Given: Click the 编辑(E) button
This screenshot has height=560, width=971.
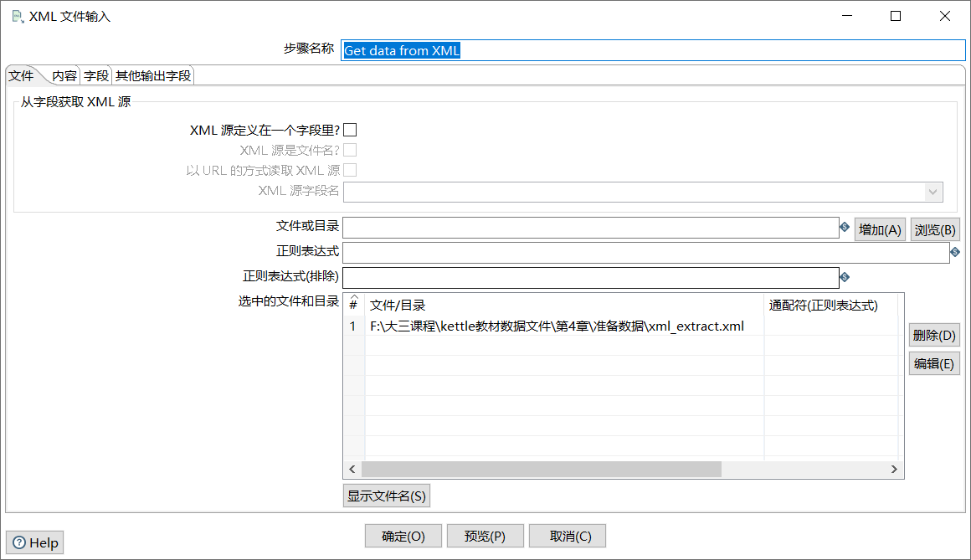Looking at the screenshot, I should point(934,363).
